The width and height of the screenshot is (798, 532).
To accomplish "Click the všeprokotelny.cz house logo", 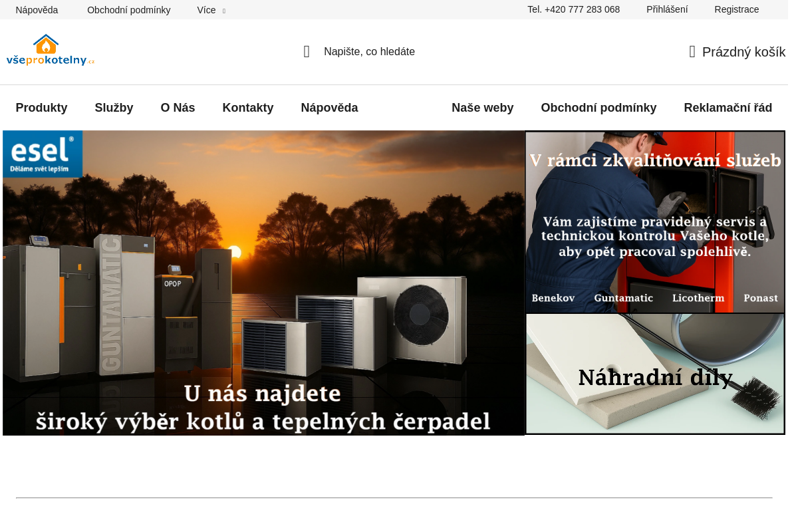I will [x=49, y=50].
